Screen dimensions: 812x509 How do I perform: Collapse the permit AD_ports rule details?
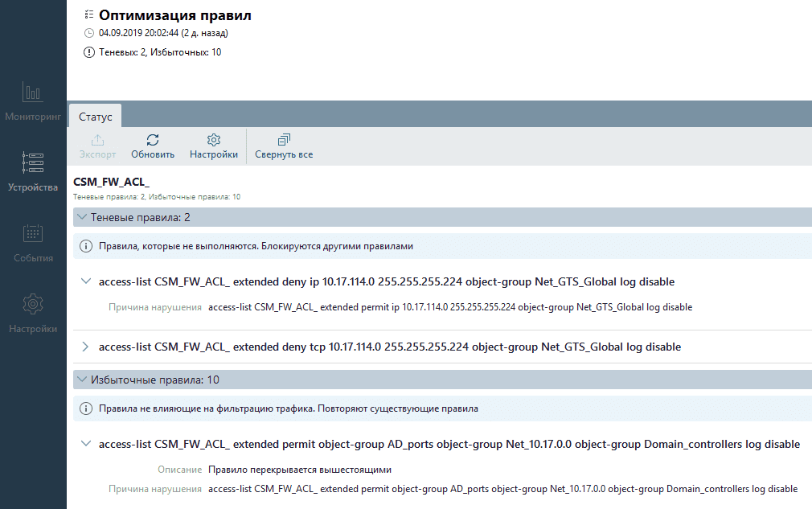pyautogui.click(x=86, y=445)
